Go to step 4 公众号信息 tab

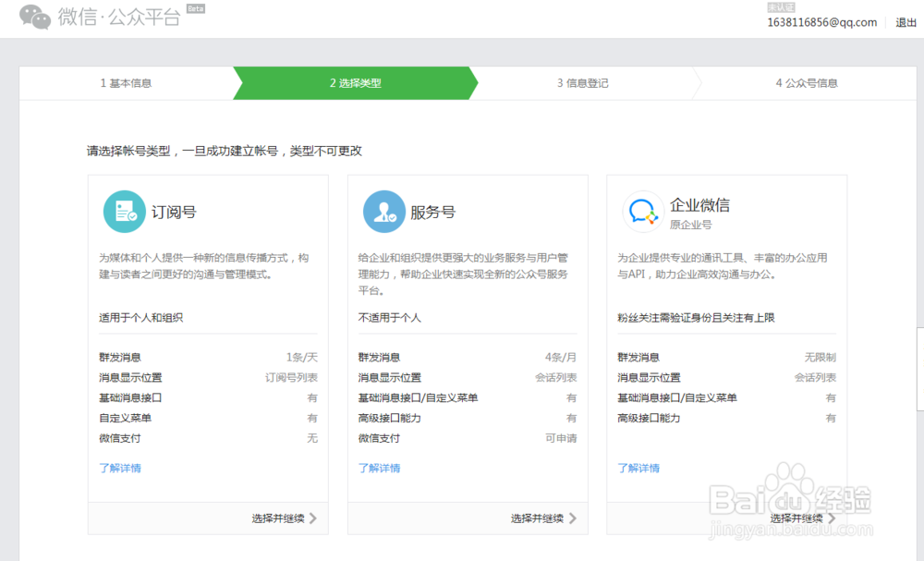point(806,83)
